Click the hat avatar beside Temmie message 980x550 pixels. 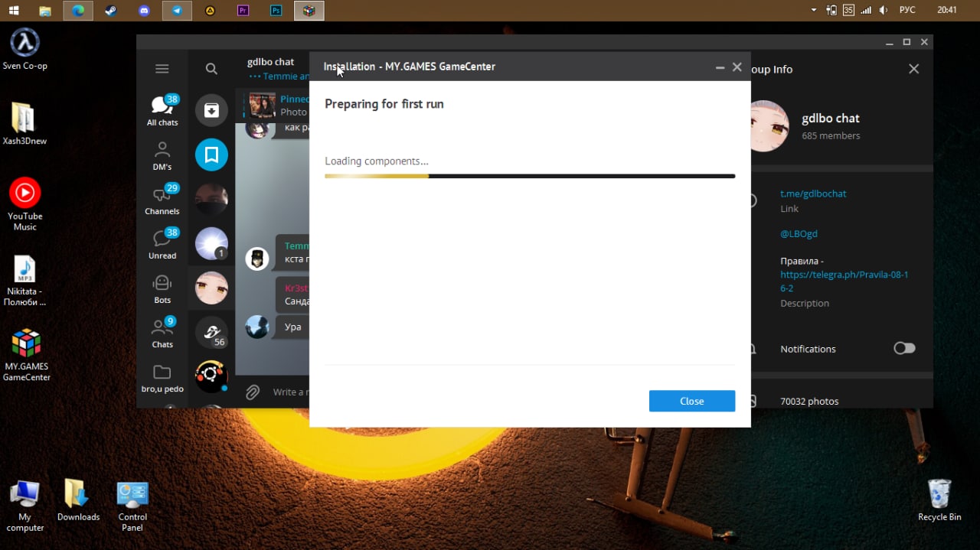257,259
